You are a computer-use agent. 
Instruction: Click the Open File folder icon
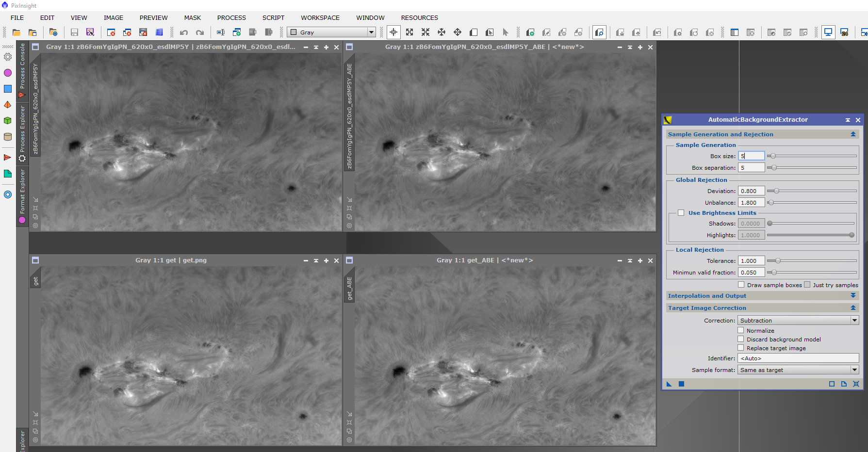[x=16, y=32]
